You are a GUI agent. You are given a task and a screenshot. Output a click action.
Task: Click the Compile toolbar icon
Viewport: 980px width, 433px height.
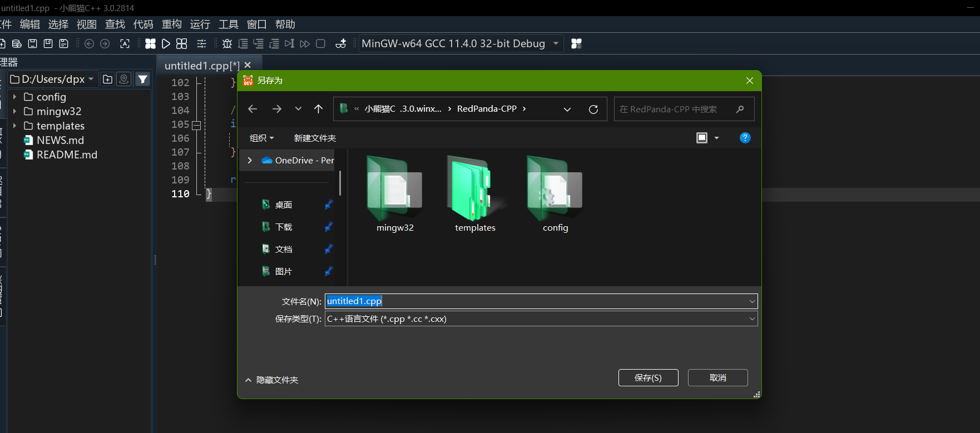pyautogui.click(x=150, y=43)
